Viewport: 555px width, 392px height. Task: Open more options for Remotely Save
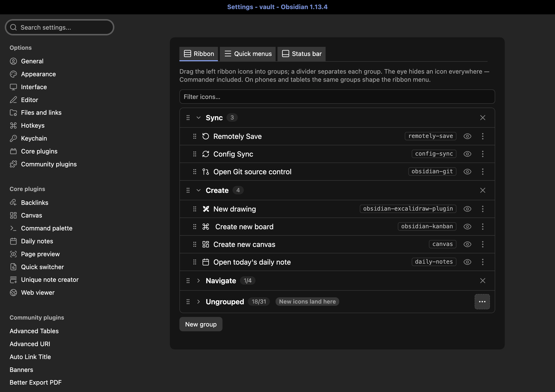[x=483, y=136]
